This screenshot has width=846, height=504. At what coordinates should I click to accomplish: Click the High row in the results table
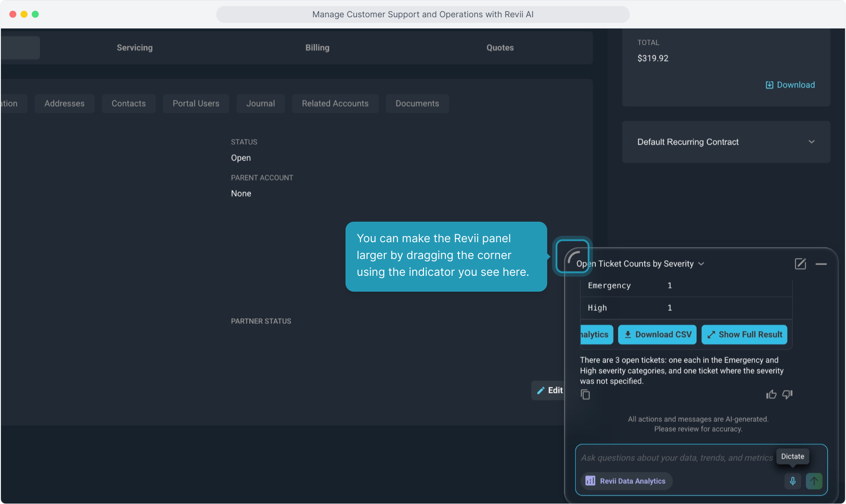tap(686, 308)
